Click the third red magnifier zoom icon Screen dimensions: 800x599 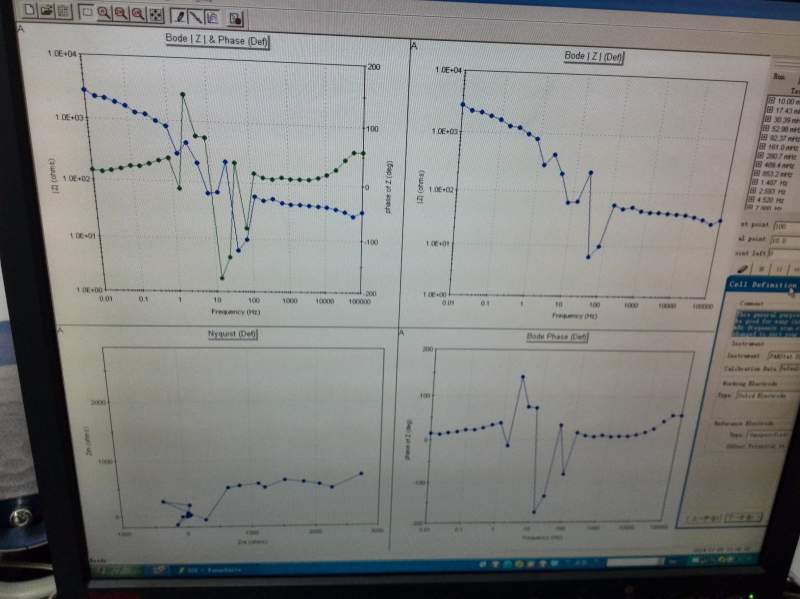pyautogui.click(x=138, y=14)
